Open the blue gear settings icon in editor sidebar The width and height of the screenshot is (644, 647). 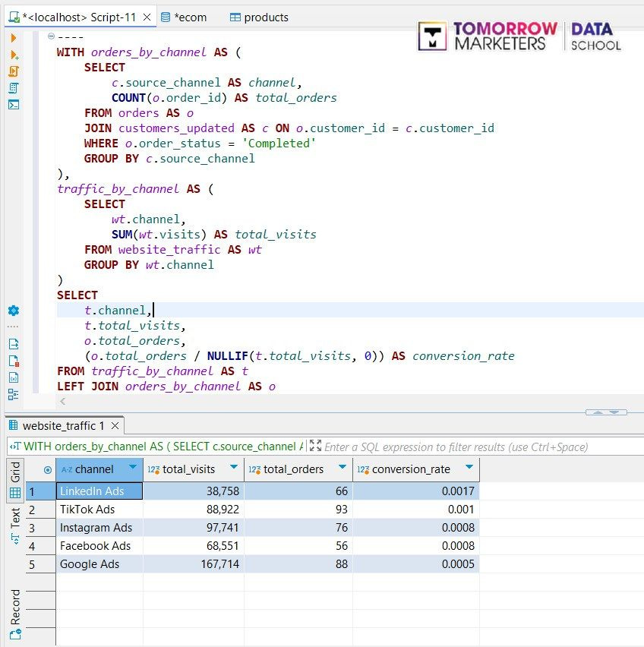point(13,311)
